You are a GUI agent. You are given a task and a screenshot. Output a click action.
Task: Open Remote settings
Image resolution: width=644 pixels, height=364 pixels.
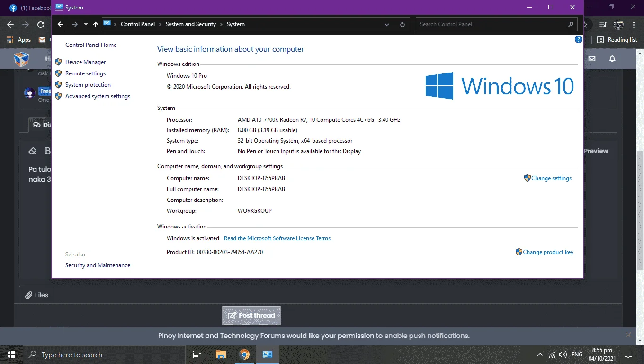(x=85, y=73)
